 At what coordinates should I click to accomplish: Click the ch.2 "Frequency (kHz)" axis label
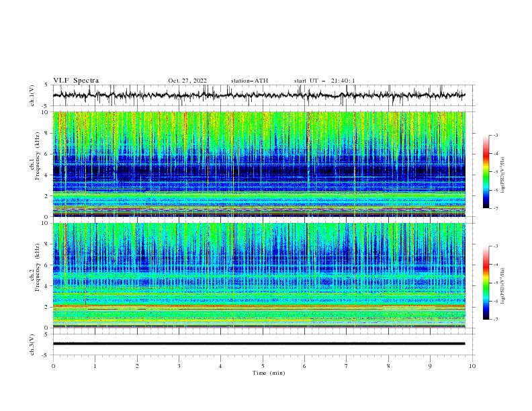38,267
